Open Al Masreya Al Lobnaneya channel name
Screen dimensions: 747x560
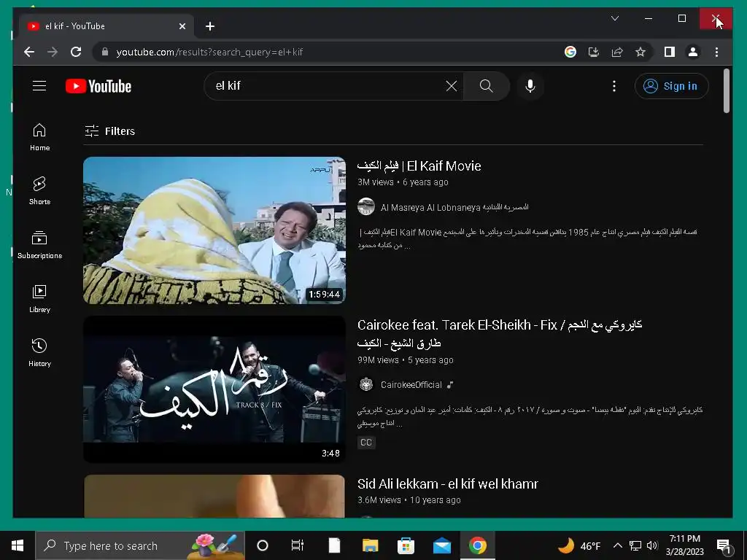pyautogui.click(x=454, y=207)
